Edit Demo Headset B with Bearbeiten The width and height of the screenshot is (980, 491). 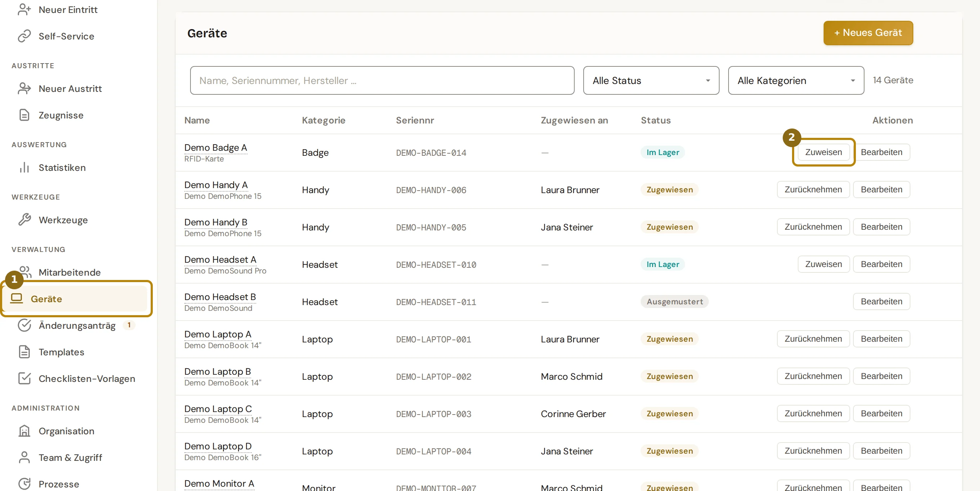pyautogui.click(x=881, y=301)
